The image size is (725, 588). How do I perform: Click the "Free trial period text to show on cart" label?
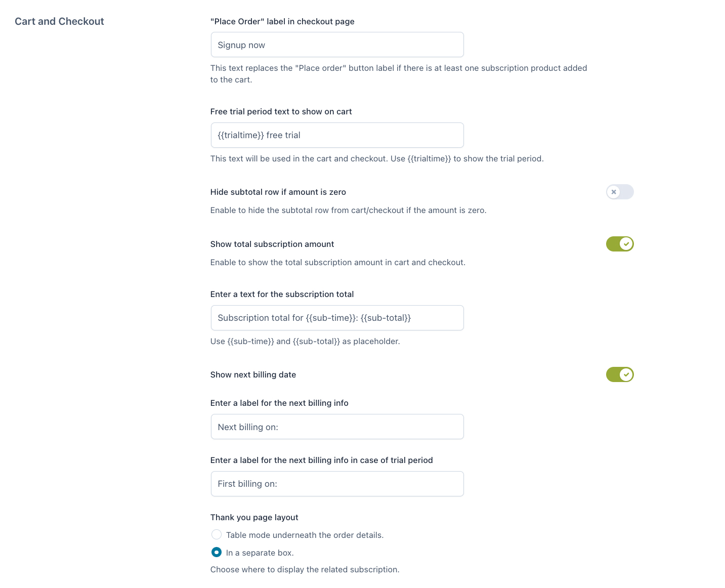[x=281, y=112]
